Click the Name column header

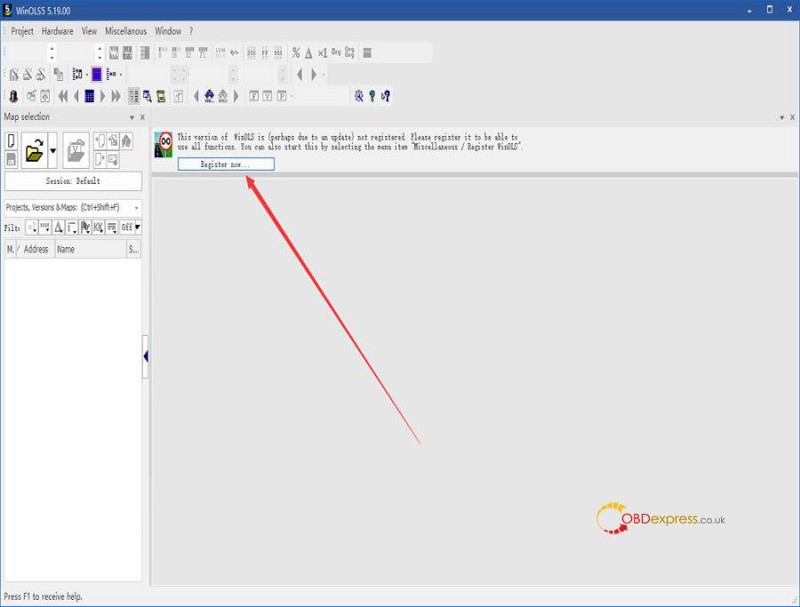90,249
